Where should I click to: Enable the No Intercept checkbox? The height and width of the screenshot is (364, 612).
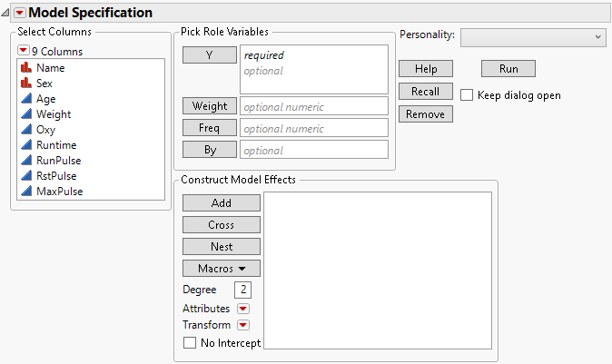click(190, 343)
